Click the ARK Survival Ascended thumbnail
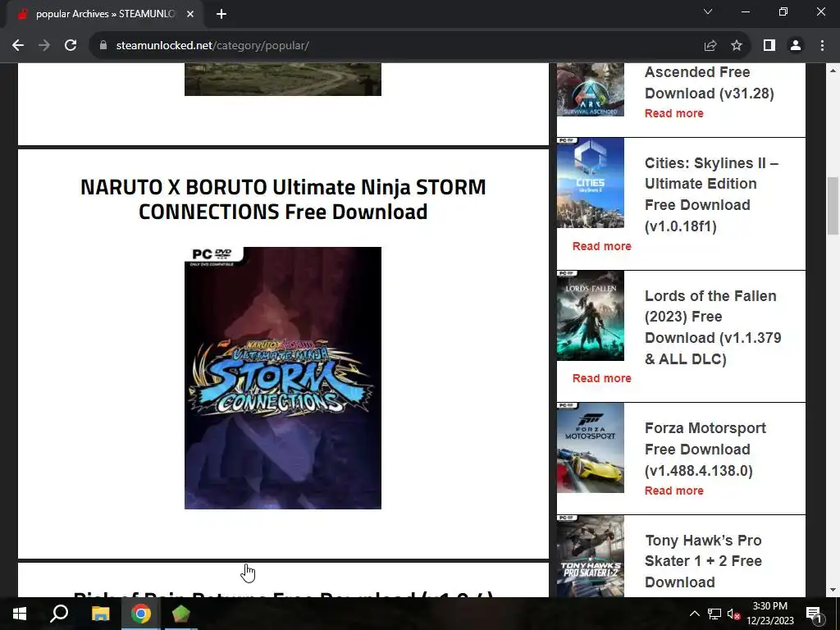 pyautogui.click(x=591, y=89)
